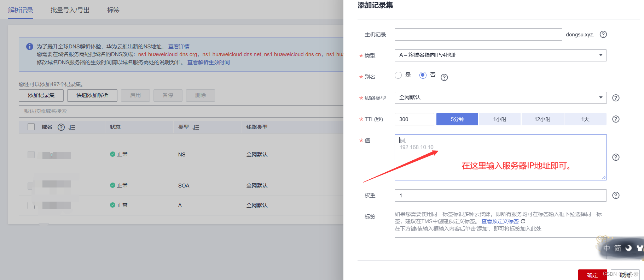Viewport: 644px width, 280px height.
Task: Focus the TTL seconds input showing 300
Action: 414,119
